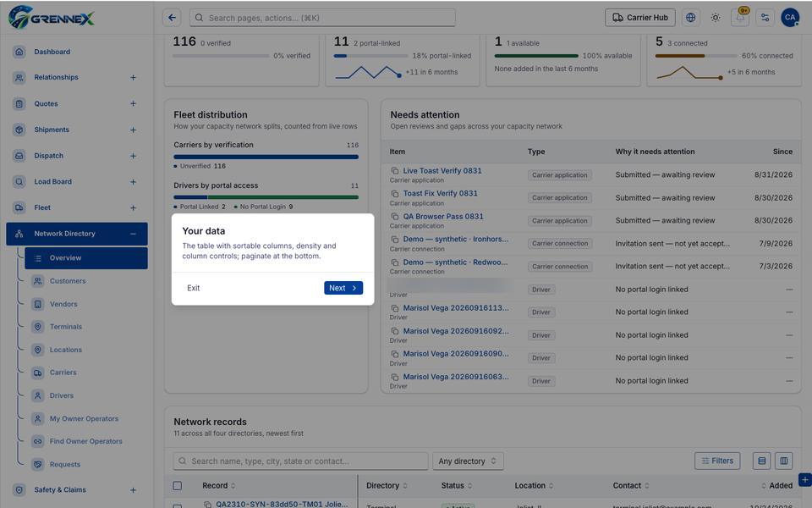
Task: Click the copy icon beside Marisol Vega 20260916113...
Action: [x=395, y=308]
